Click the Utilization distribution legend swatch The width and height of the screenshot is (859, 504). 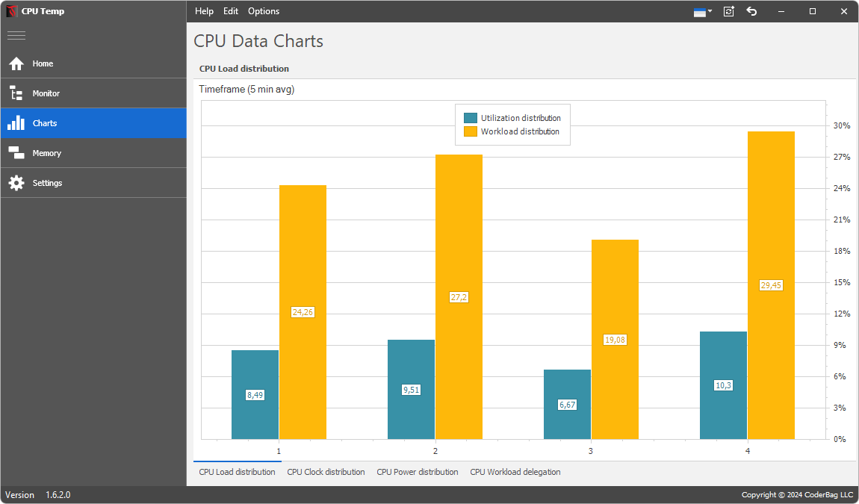click(x=471, y=118)
